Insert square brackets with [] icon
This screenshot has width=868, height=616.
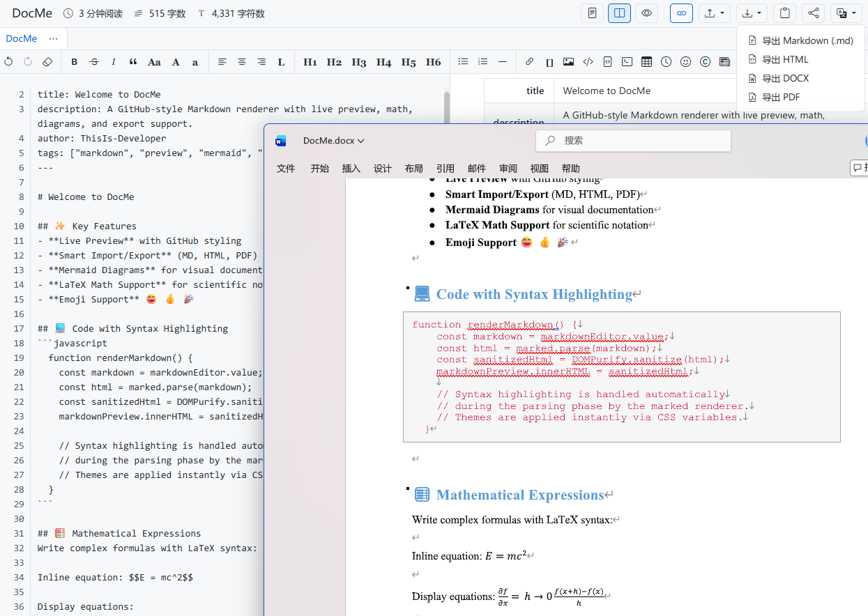click(x=549, y=62)
